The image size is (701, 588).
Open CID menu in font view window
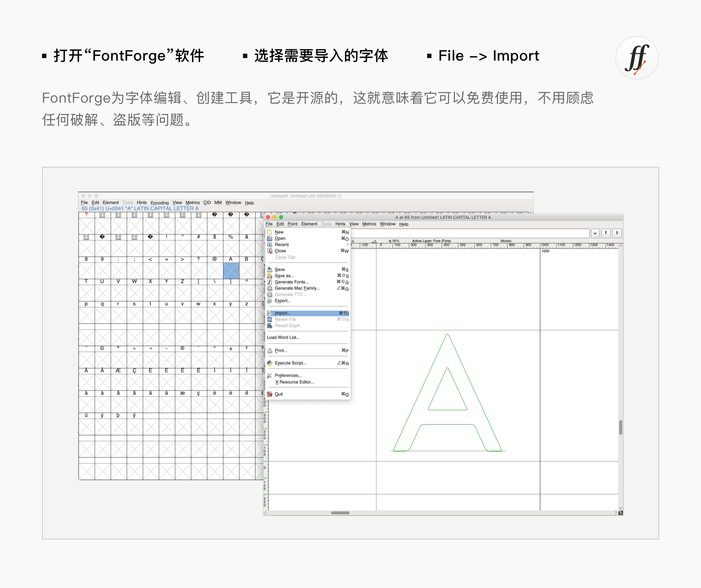(207, 203)
